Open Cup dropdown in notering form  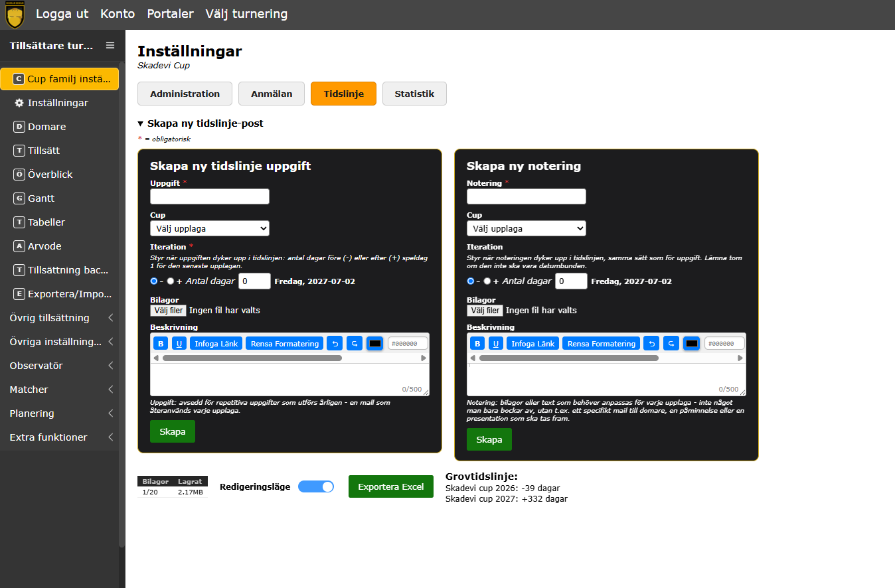click(x=527, y=228)
